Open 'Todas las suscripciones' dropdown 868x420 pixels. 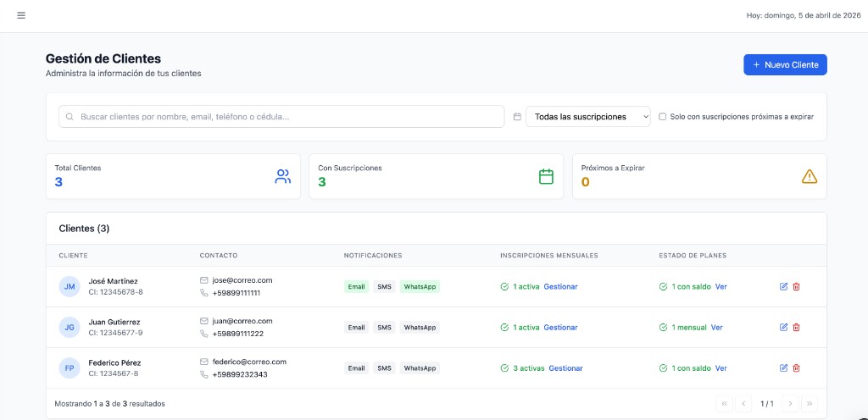pos(588,117)
